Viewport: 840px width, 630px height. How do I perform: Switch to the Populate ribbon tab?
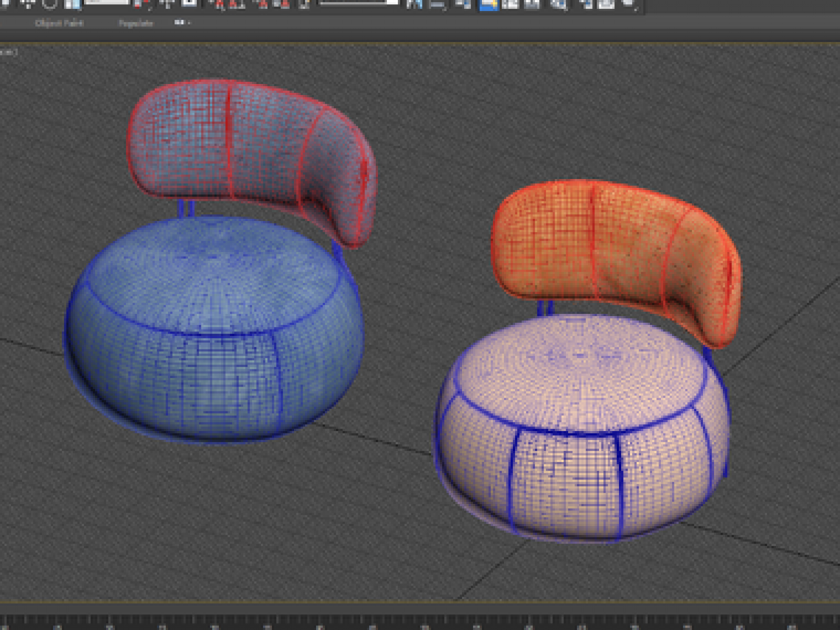coord(135,23)
